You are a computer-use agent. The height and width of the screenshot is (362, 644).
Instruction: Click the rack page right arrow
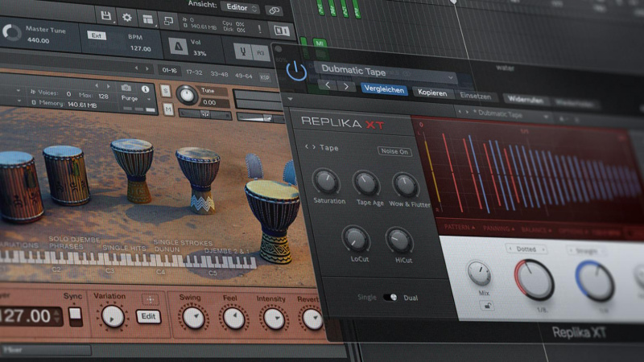click(x=147, y=68)
